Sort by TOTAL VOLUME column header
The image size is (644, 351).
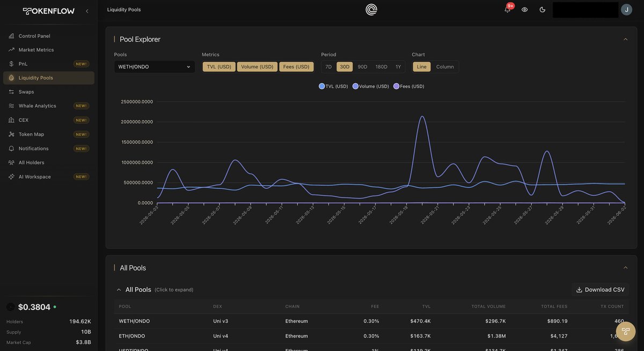tap(488, 306)
